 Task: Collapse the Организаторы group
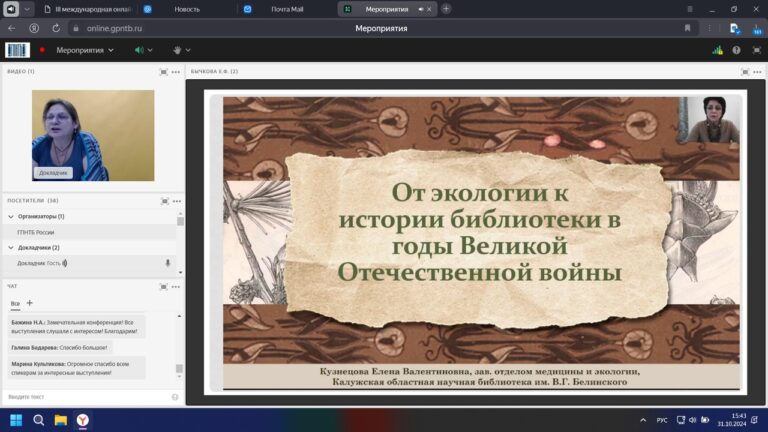click(x=11, y=216)
